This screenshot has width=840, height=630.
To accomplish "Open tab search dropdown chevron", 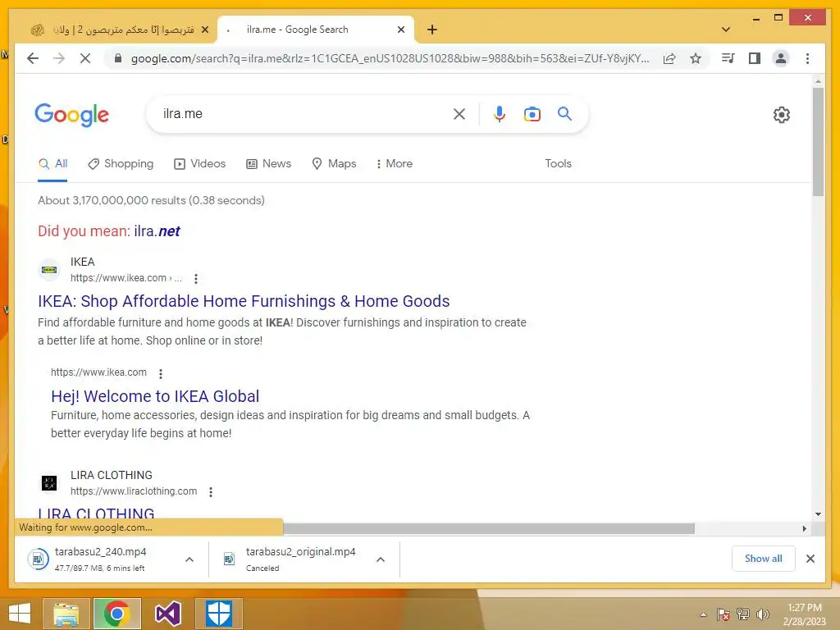I will coord(726,30).
